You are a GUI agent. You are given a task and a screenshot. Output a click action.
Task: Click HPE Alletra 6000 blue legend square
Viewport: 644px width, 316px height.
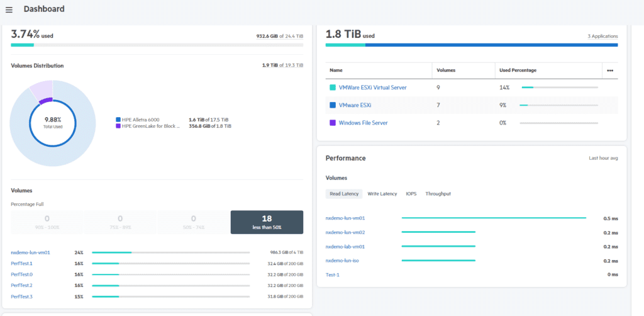(x=118, y=120)
